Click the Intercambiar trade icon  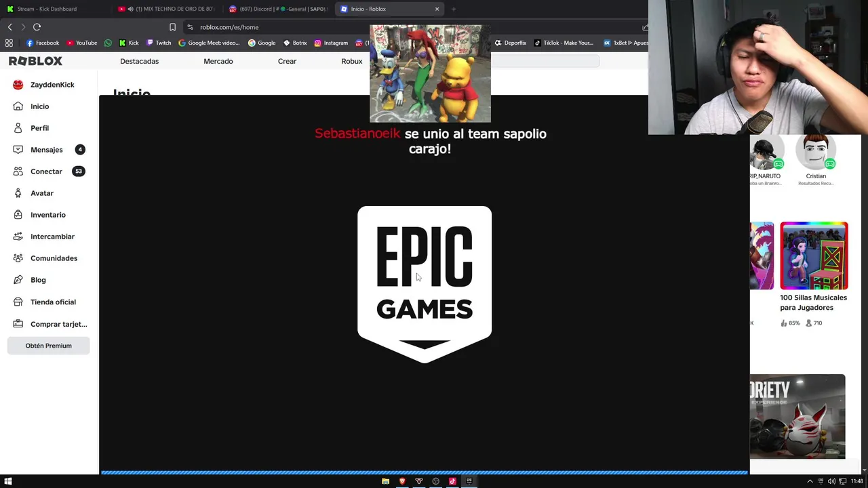click(18, 237)
